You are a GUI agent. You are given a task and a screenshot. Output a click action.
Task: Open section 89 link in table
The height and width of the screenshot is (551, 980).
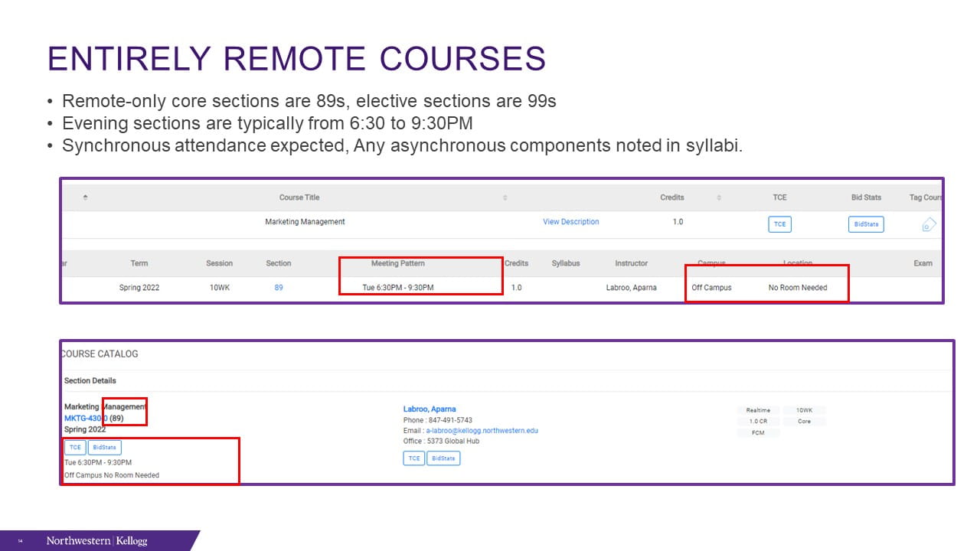278,288
